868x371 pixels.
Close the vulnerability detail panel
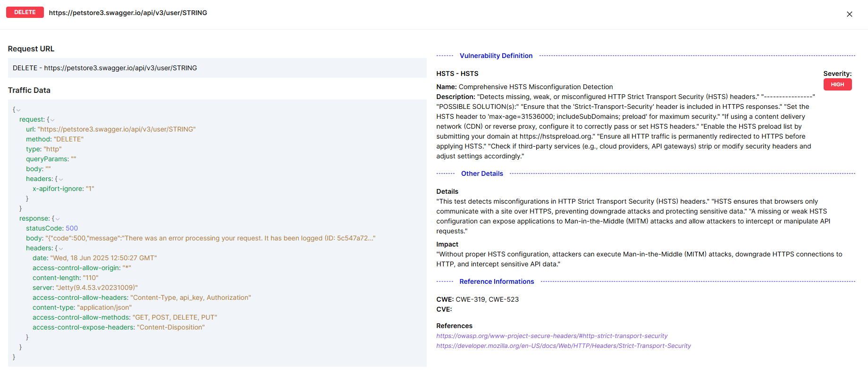tap(849, 14)
